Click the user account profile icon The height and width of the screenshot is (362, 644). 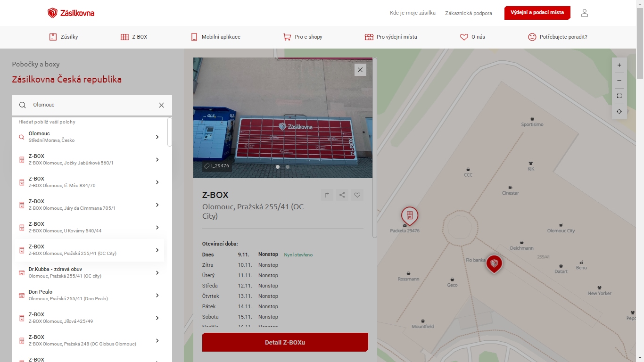[584, 13]
